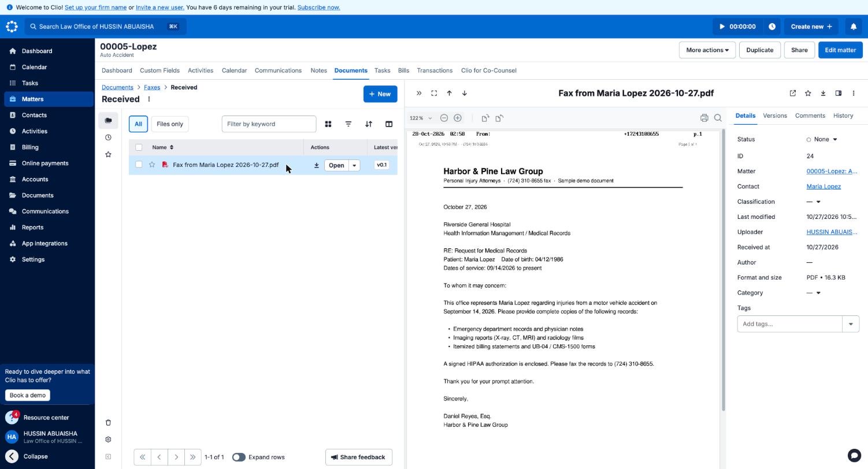868x469 pixels.
Task: Start the 00:00:00 timer
Action: coord(737,27)
